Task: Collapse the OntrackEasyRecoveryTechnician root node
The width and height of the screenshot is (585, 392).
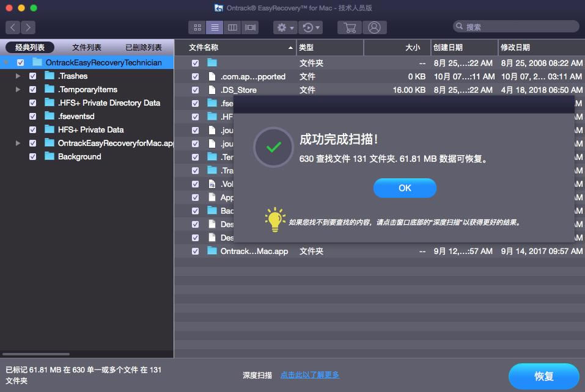Action: click(x=6, y=63)
